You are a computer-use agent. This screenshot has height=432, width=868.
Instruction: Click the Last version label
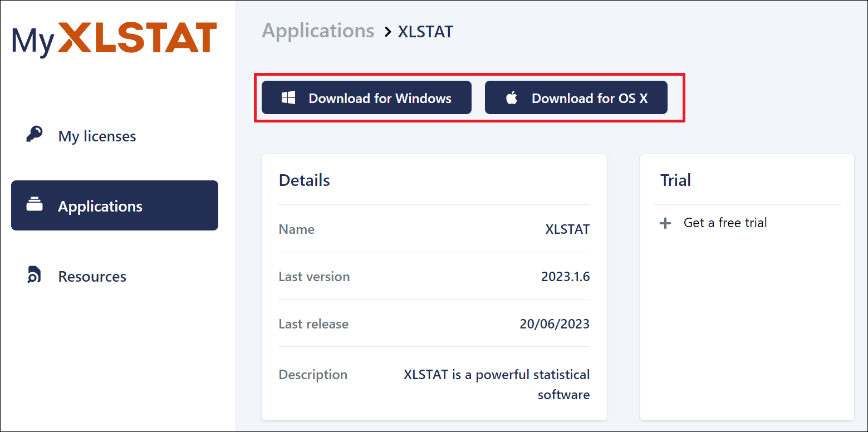315,277
